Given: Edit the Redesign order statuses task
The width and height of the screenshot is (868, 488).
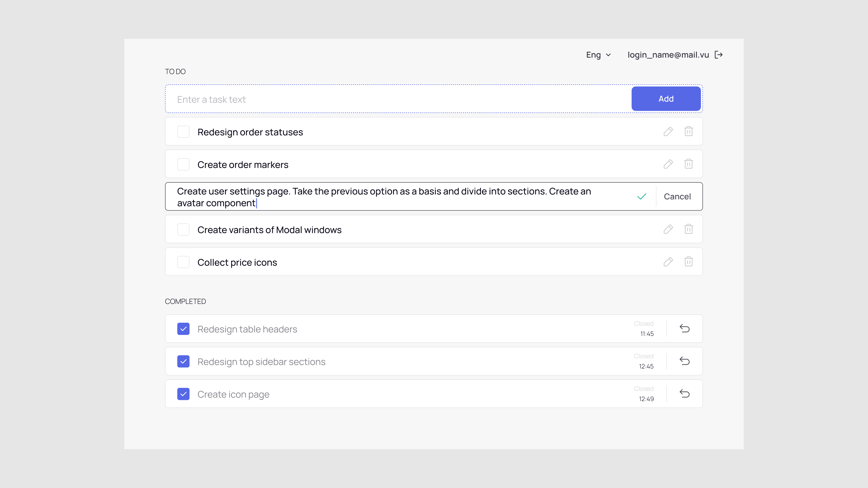Looking at the screenshot, I should coord(668,132).
